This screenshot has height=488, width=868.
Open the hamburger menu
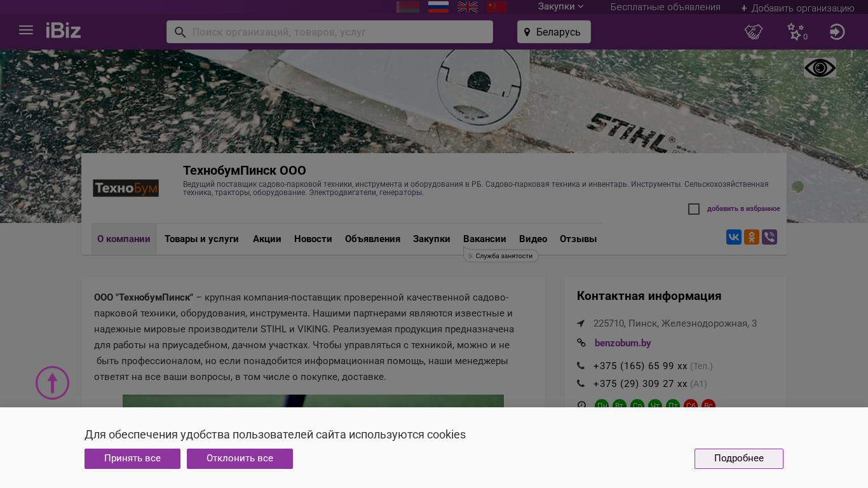click(26, 30)
